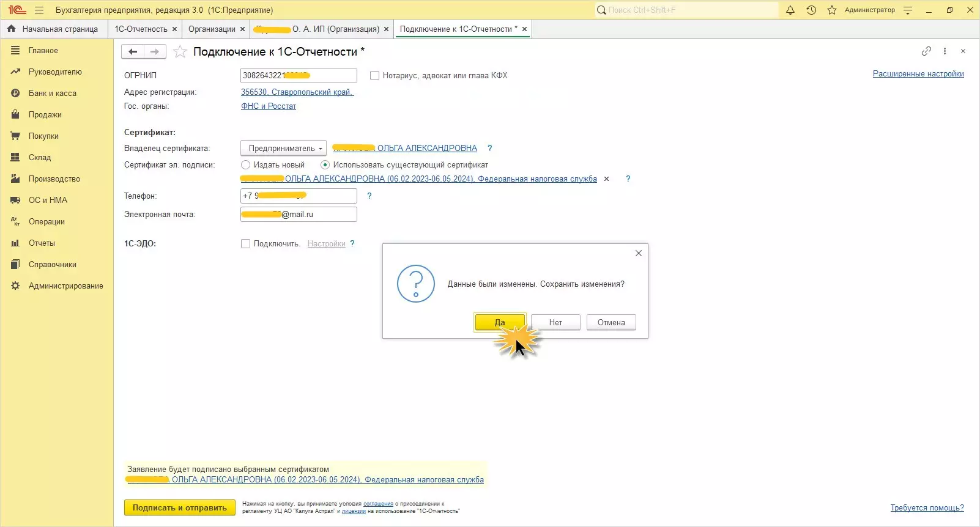The width and height of the screenshot is (980, 527).
Task: Go back with the left arrow button
Action: coord(133,52)
